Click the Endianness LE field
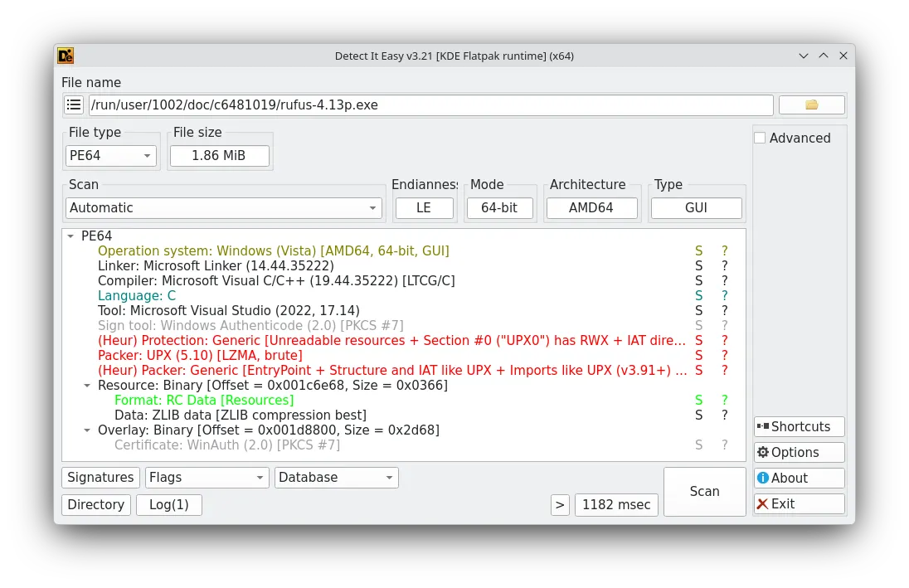909x588 pixels. pos(424,207)
